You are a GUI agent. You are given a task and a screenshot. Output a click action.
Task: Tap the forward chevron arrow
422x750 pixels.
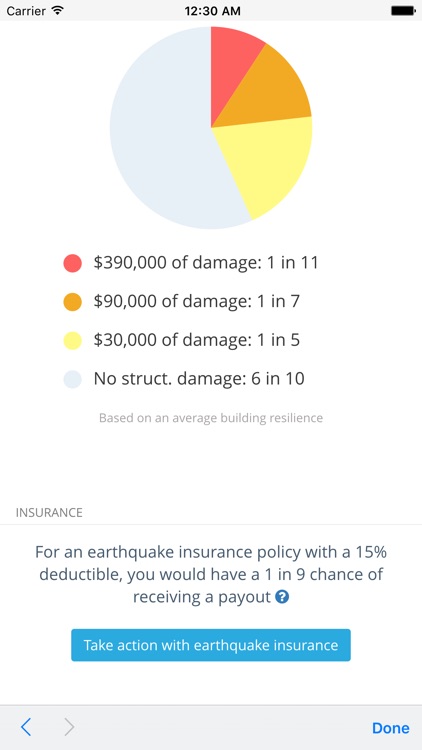pos(69,727)
